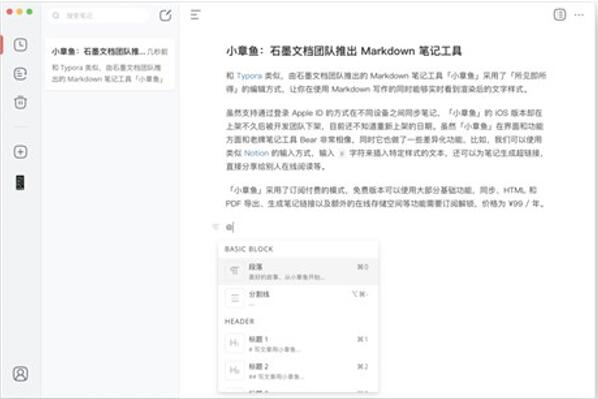Open the 小章鱼 note card in list
Image resolution: width=598 pixels, height=399 pixels.
coord(110,64)
